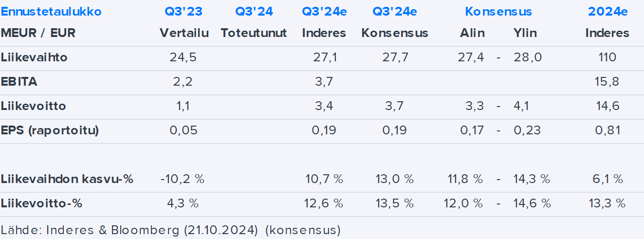Click the Liikevoitto-% row label
This screenshot has width=644, height=239.
(41, 203)
